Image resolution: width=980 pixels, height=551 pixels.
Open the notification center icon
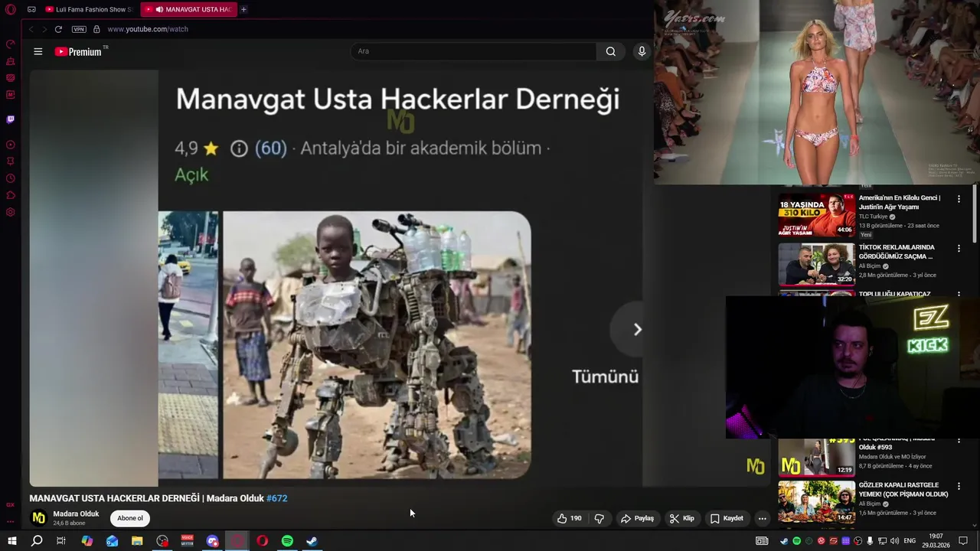coord(963,541)
